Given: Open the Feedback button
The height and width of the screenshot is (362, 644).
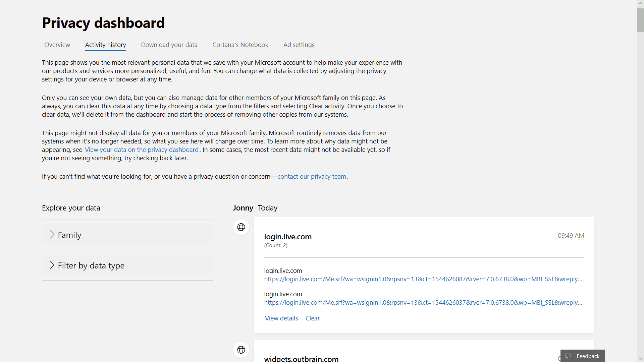Looking at the screenshot, I should (583, 356).
